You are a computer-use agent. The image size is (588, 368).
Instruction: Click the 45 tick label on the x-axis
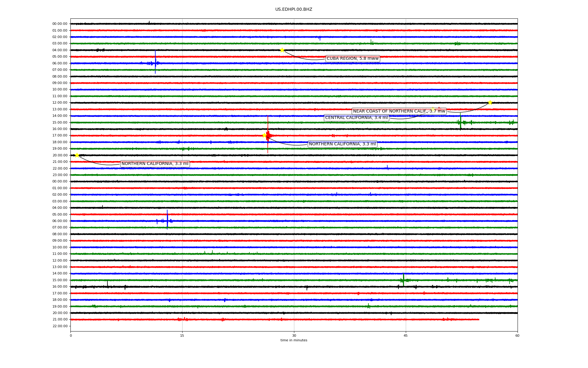[405, 335]
